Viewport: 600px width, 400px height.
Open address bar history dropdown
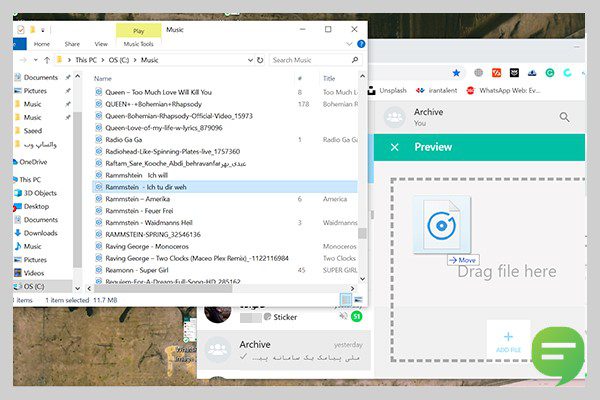coord(250,60)
